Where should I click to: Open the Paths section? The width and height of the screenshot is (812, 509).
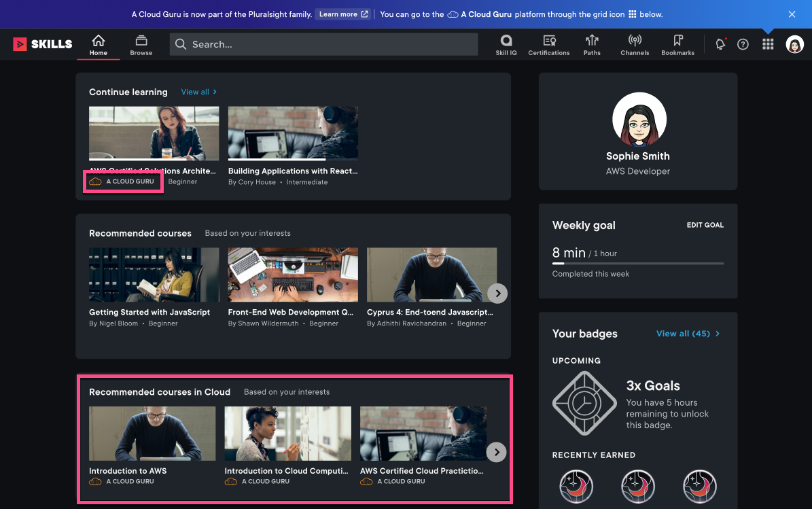(592, 45)
